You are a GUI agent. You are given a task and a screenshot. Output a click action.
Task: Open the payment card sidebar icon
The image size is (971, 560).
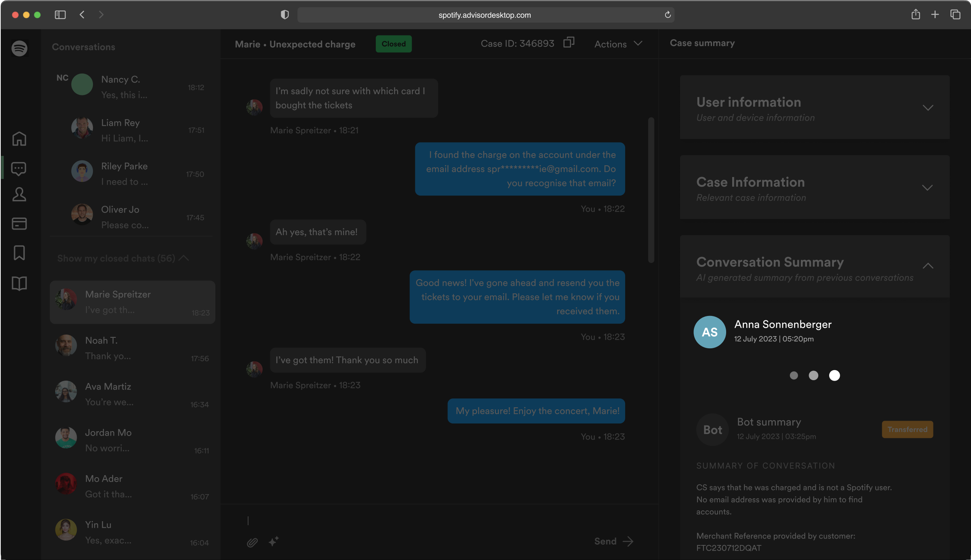click(19, 223)
